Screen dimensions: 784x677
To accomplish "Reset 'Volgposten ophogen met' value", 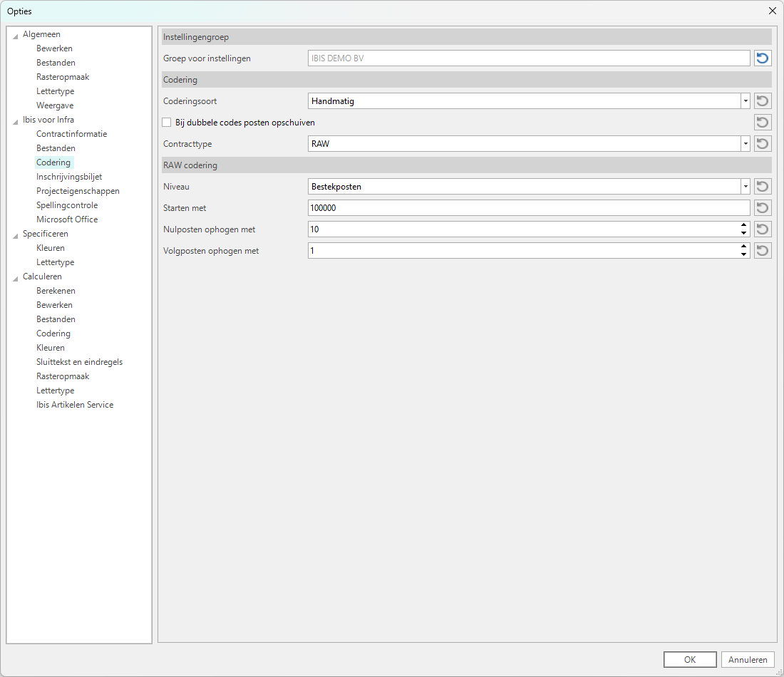I will 763,251.
